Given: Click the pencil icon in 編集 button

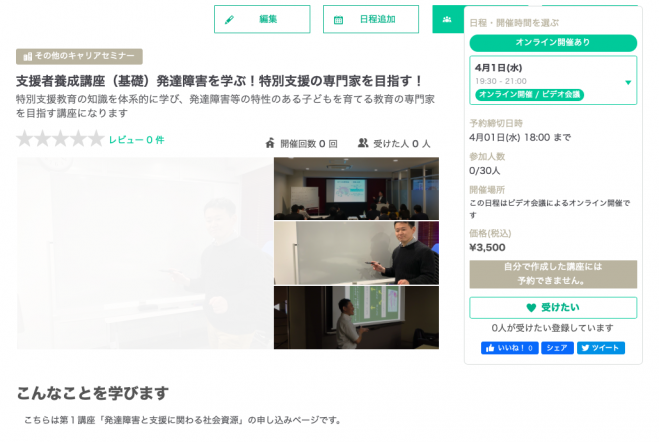Looking at the screenshot, I should click(x=229, y=20).
